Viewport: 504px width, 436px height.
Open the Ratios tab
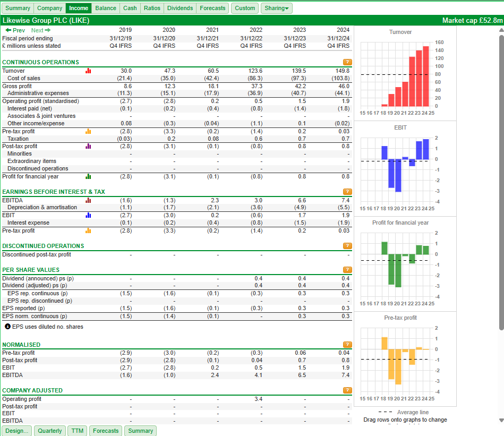tap(152, 8)
